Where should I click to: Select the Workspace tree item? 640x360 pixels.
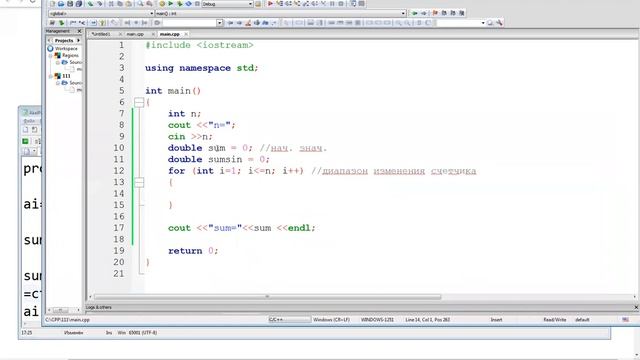pyautogui.click(x=66, y=49)
